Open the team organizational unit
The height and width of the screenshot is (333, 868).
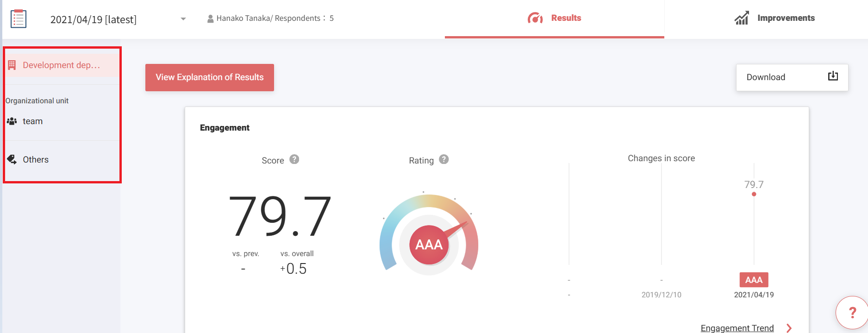point(32,121)
